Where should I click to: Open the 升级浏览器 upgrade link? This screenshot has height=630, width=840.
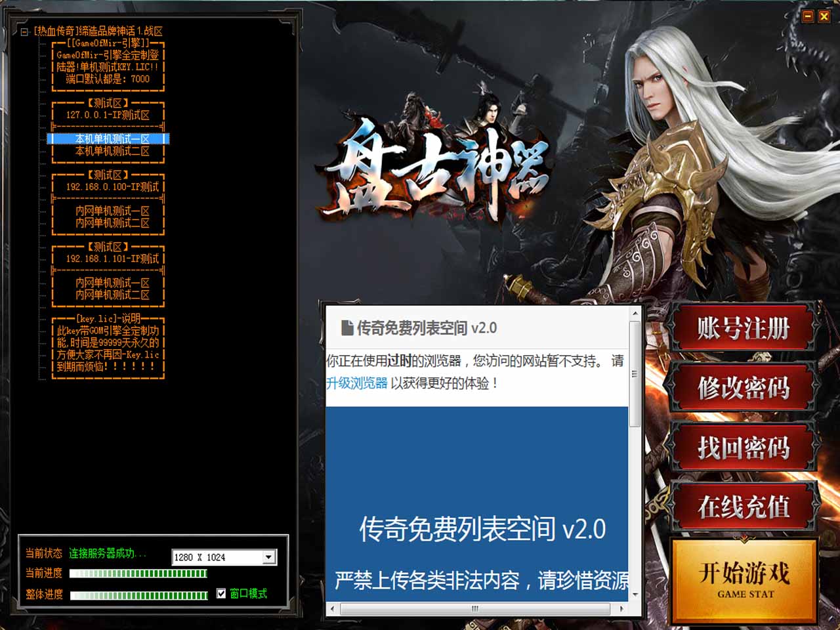(x=357, y=383)
